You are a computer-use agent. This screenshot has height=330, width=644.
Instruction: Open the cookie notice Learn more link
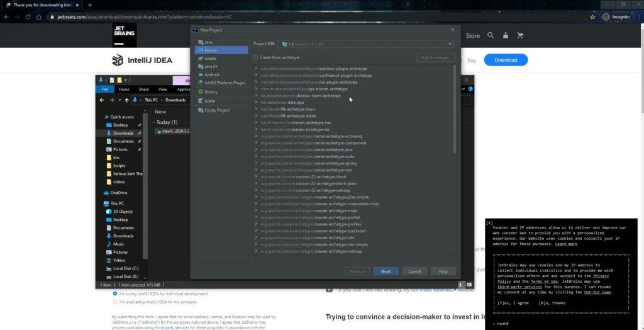[566, 244]
